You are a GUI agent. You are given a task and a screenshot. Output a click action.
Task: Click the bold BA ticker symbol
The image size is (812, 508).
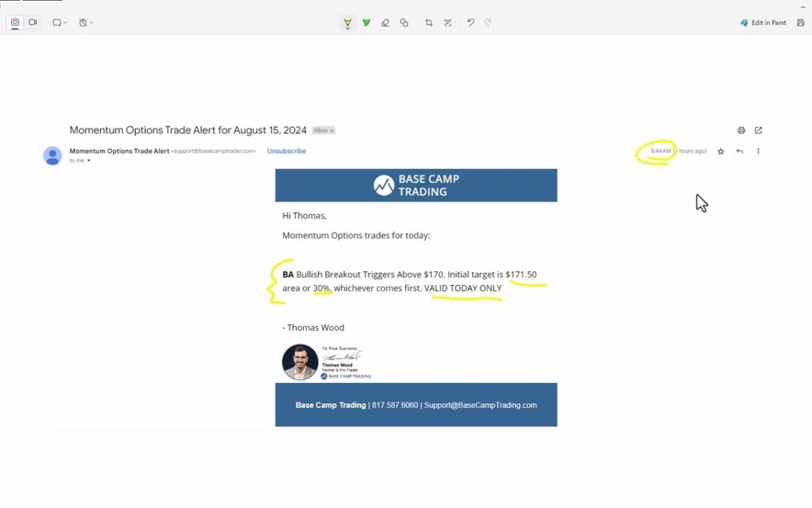(288, 275)
